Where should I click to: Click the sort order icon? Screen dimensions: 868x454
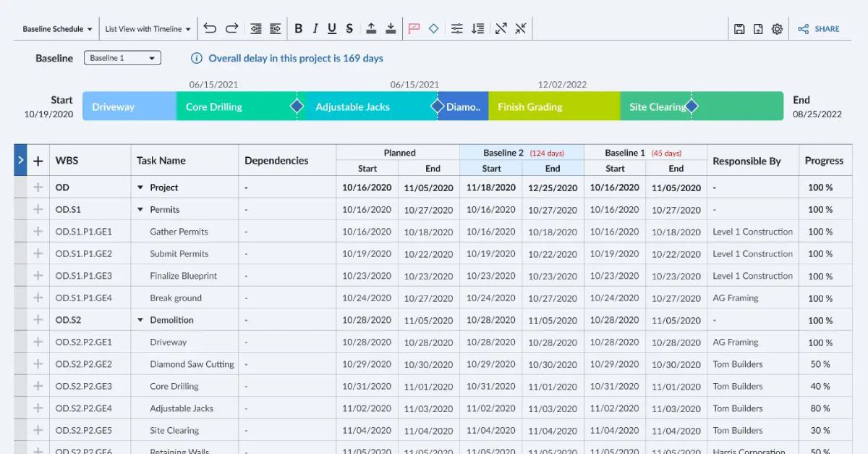(477, 29)
